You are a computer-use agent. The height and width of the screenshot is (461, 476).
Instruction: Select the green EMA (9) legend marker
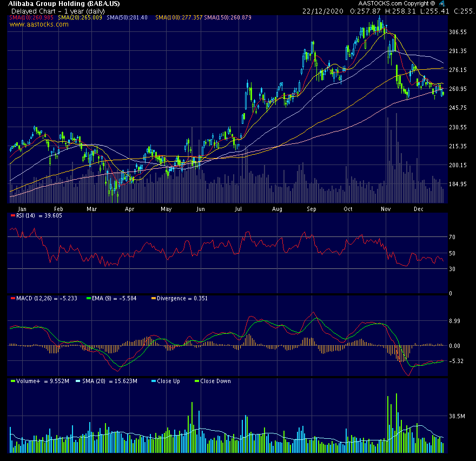point(88,298)
